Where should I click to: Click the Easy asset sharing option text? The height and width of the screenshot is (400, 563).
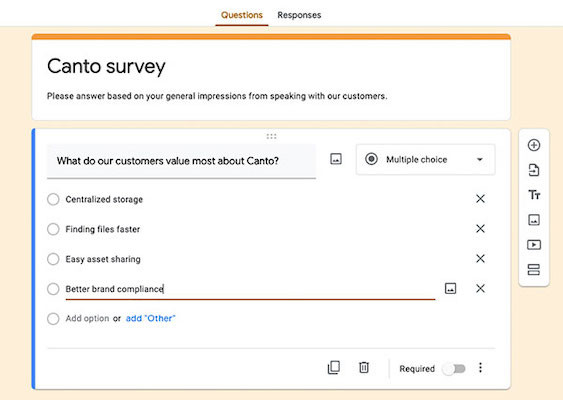tap(103, 259)
